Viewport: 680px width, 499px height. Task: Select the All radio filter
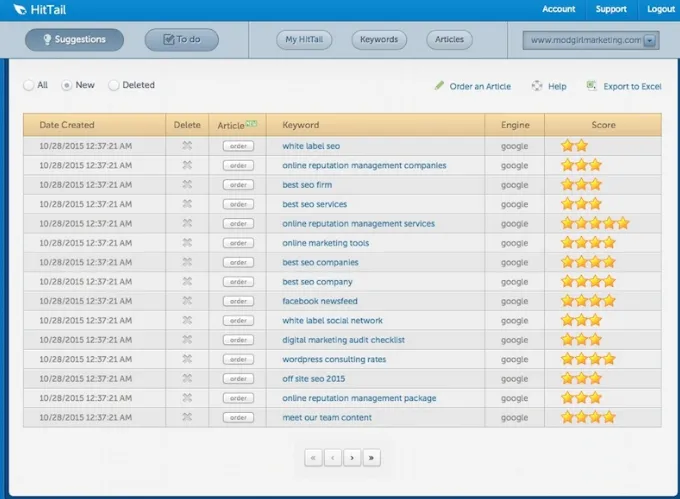(x=29, y=85)
